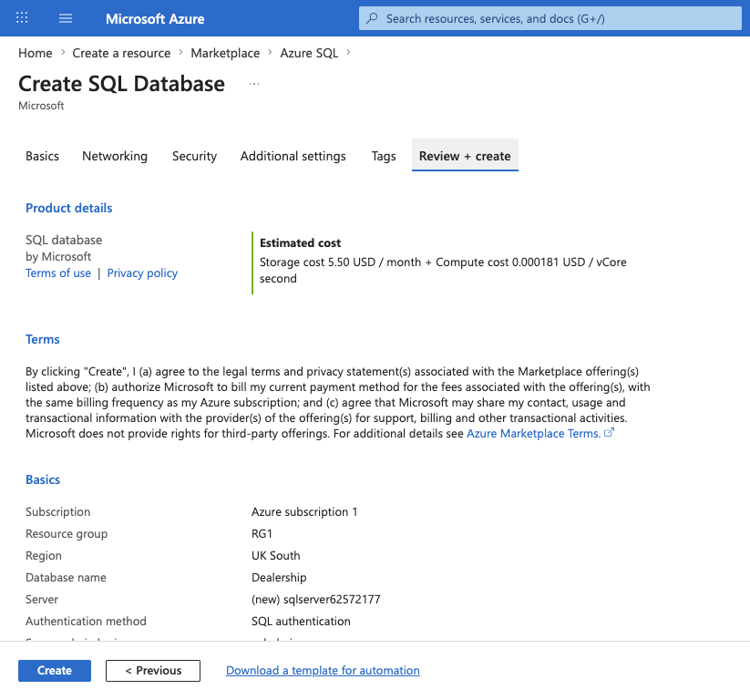Select the UK South region value
750x700 pixels.
coord(276,555)
